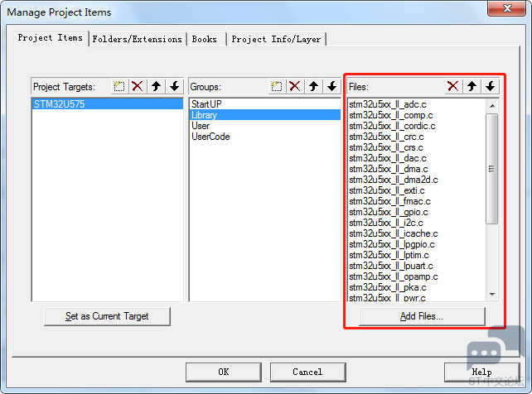
Task: Move project target up arrow
Action: (156, 86)
